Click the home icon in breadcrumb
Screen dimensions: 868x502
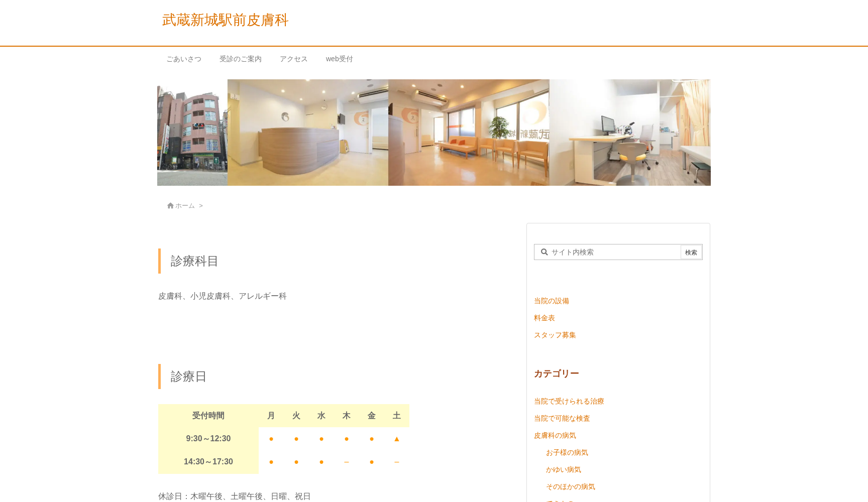(170, 205)
